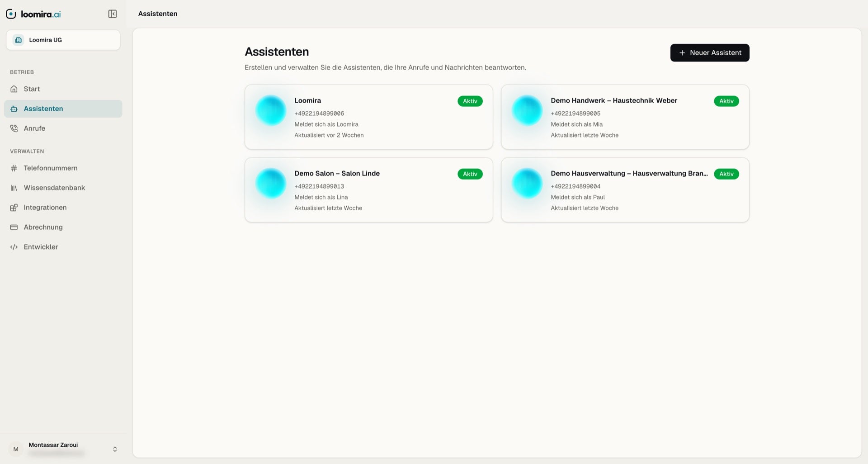
Task: Open the Loomira assistant card title
Action: [308, 101]
